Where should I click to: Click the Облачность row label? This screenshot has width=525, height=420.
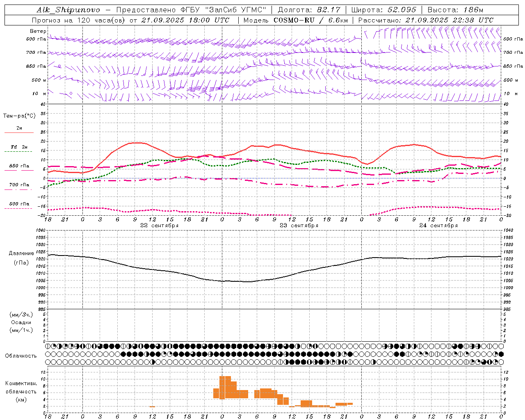pyautogui.click(x=21, y=356)
